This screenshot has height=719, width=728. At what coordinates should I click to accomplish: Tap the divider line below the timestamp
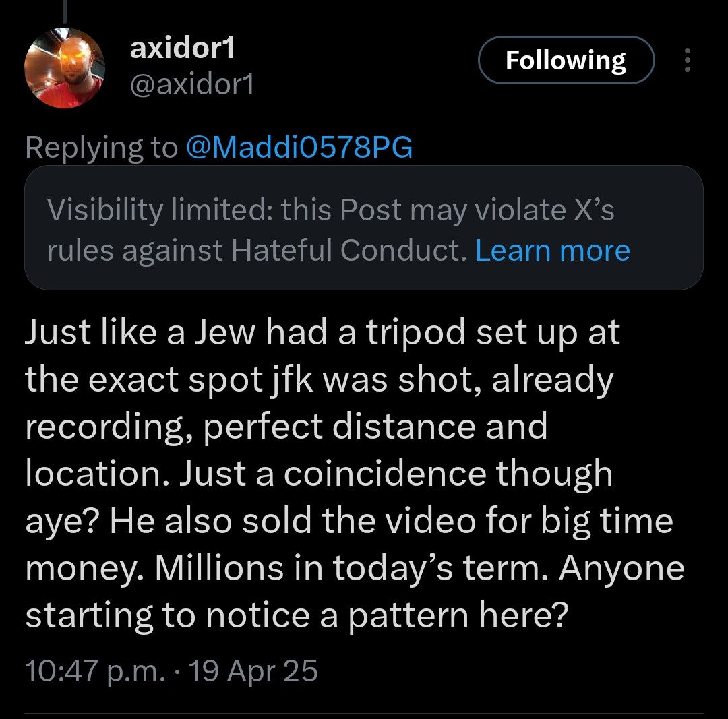click(363, 712)
